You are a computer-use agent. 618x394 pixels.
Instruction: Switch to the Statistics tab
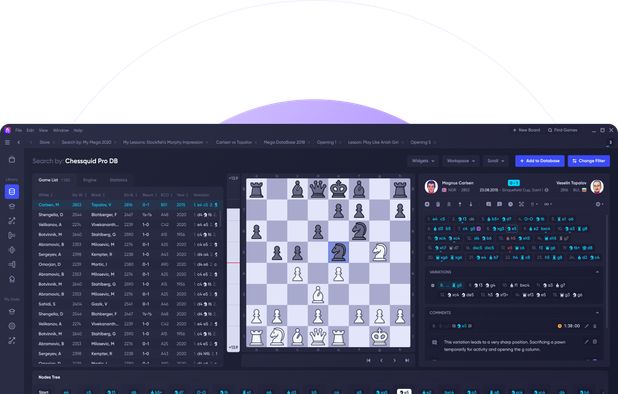click(118, 180)
